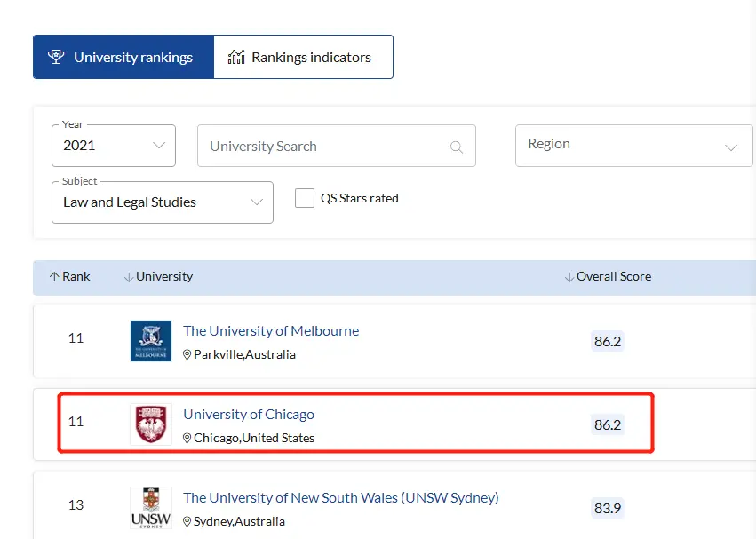Viewport: 756px width, 539px height.
Task: Select the University rankings tab
Action: 123,57
